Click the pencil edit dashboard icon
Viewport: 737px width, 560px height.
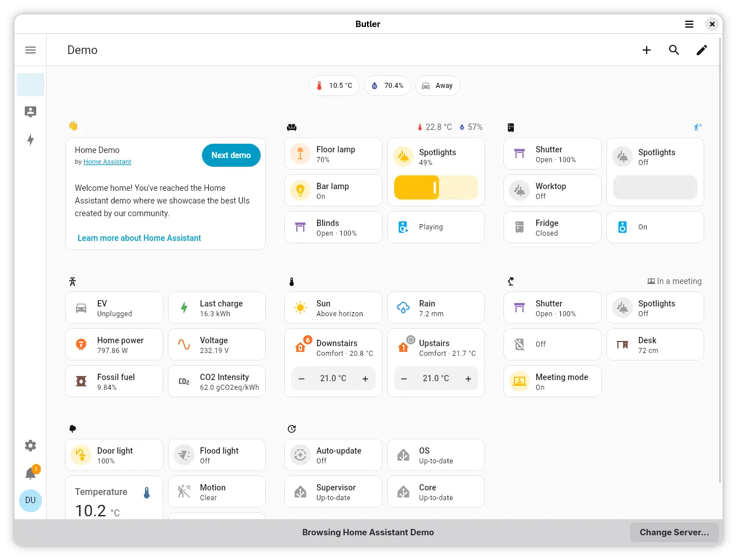[x=701, y=50]
